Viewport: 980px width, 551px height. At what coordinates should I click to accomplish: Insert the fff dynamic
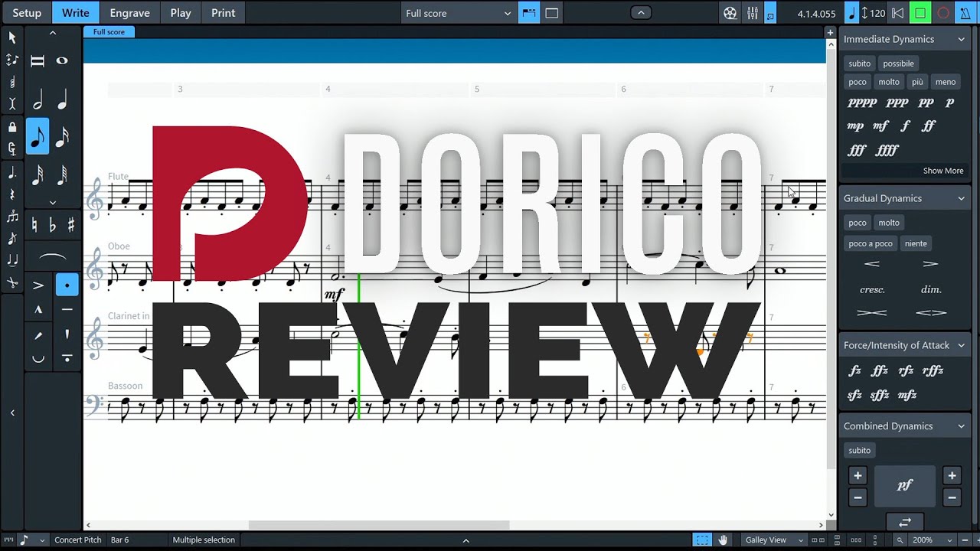[x=857, y=150]
